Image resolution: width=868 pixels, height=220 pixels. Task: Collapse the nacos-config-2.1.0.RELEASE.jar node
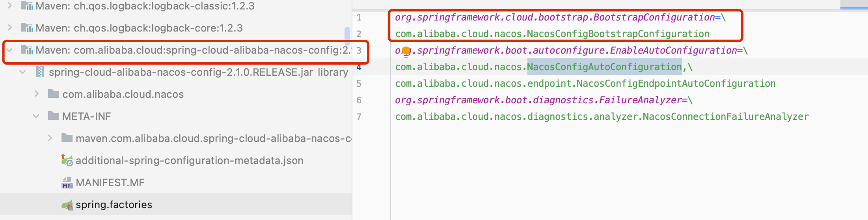point(23,72)
